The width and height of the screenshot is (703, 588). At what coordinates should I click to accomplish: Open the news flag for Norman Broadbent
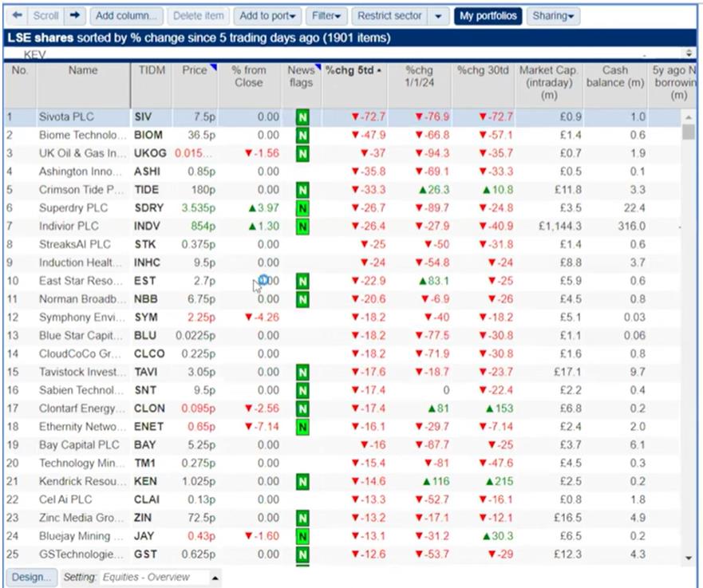(302, 299)
